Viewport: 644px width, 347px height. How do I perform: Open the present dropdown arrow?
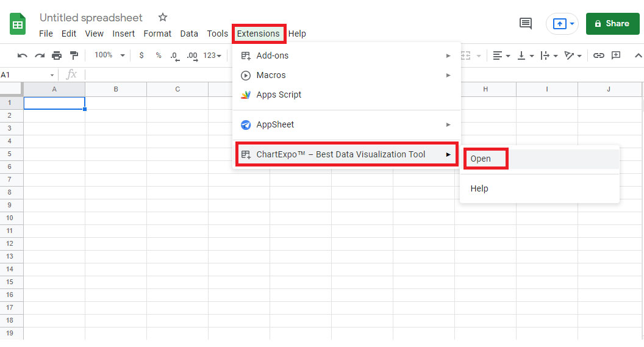click(x=572, y=24)
